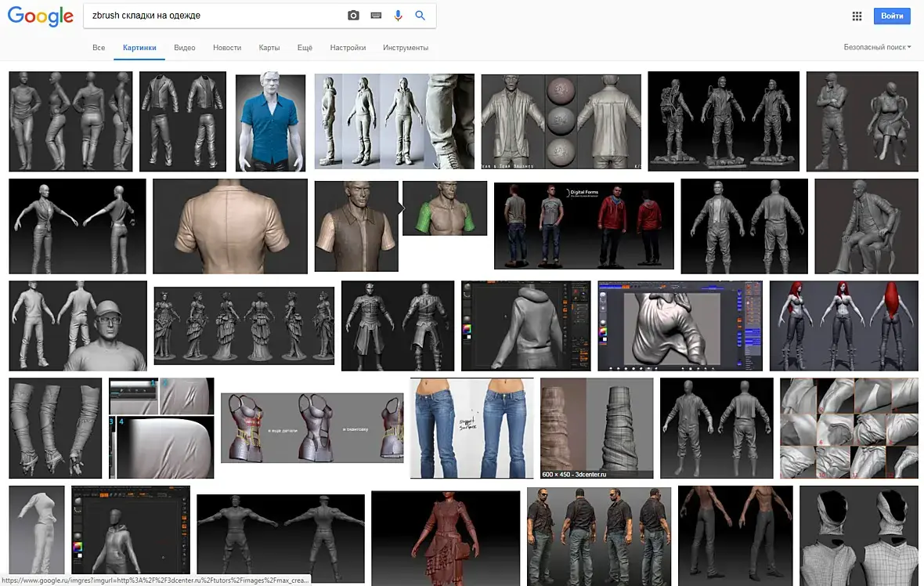924x586 pixels.
Task: Open the numbered fold steps tutorial image
Action: click(x=161, y=428)
